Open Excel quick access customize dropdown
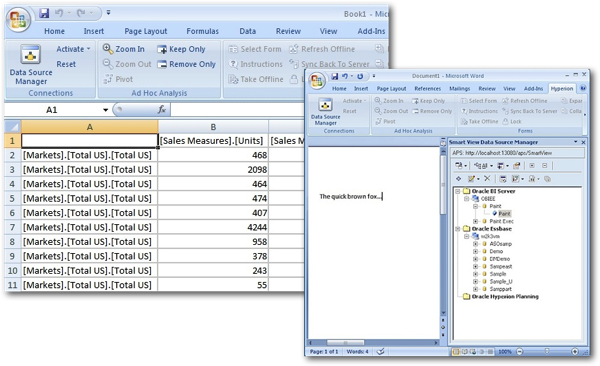 tap(109, 13)
